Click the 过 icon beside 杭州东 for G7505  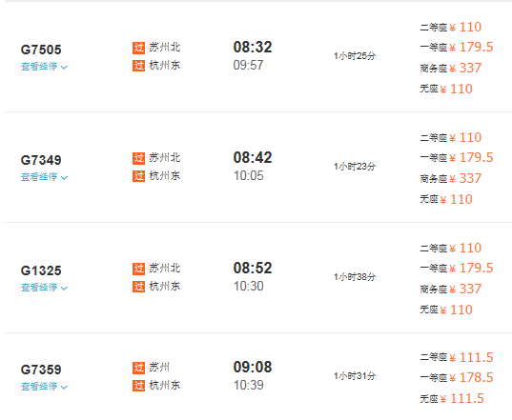click(138, 66)
